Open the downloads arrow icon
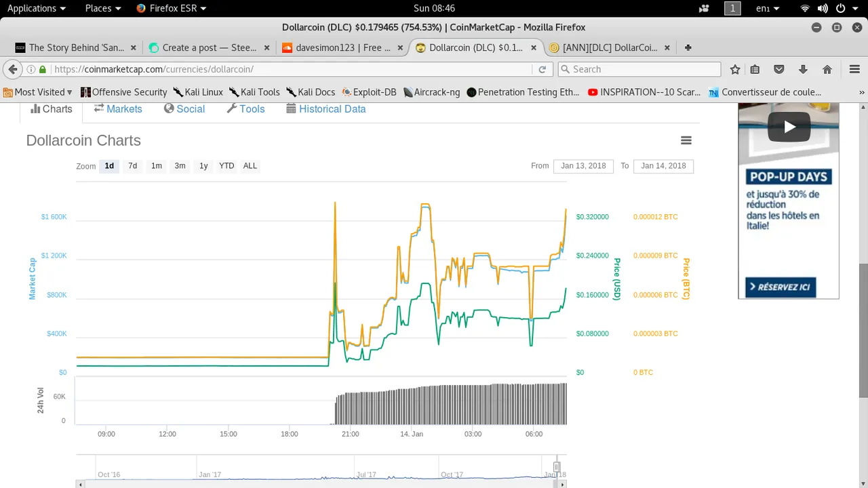 pos(803,69)
